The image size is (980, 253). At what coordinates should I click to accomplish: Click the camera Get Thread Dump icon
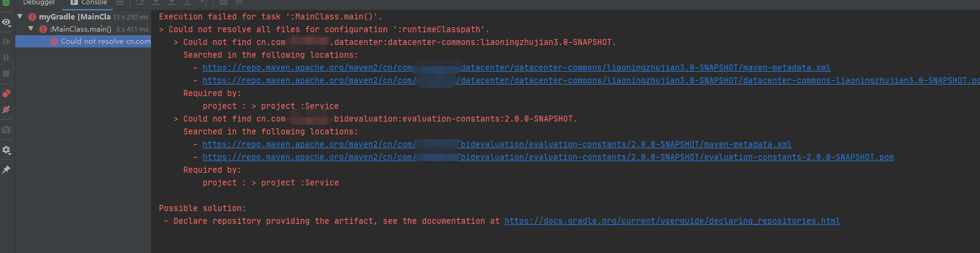click(6, 130)
